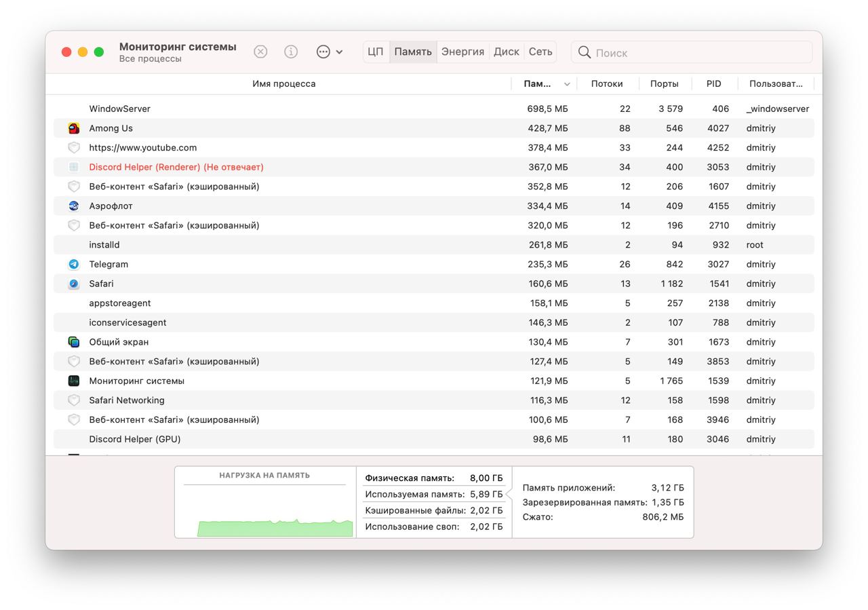Click the Safari compass icon
This screenshot has height=610, width=868.
pos(74,284)
